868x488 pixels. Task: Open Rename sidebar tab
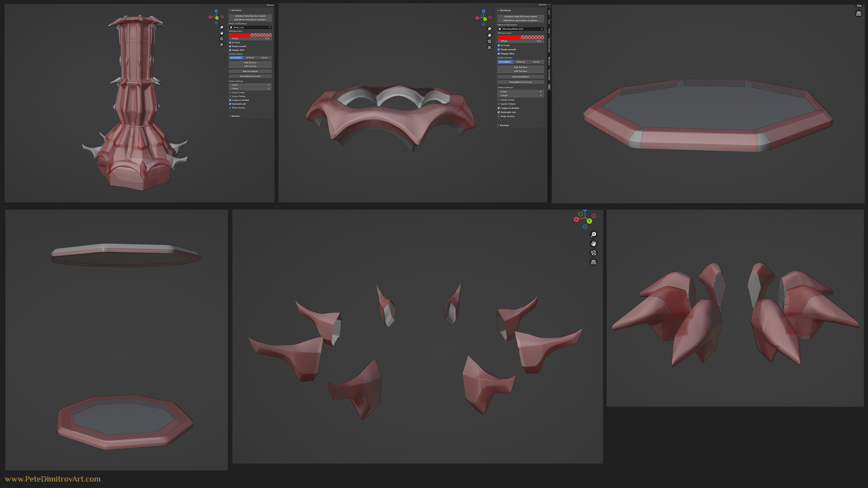coord(549,61)
